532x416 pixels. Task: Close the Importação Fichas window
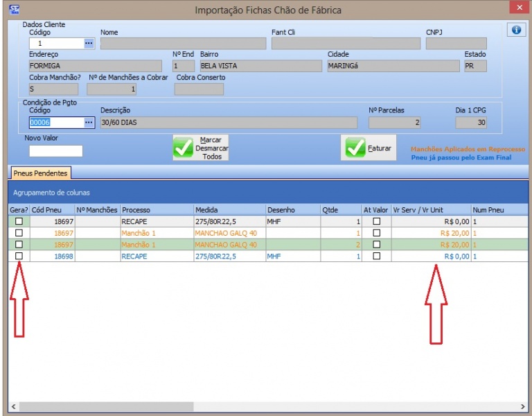[517, 8]
